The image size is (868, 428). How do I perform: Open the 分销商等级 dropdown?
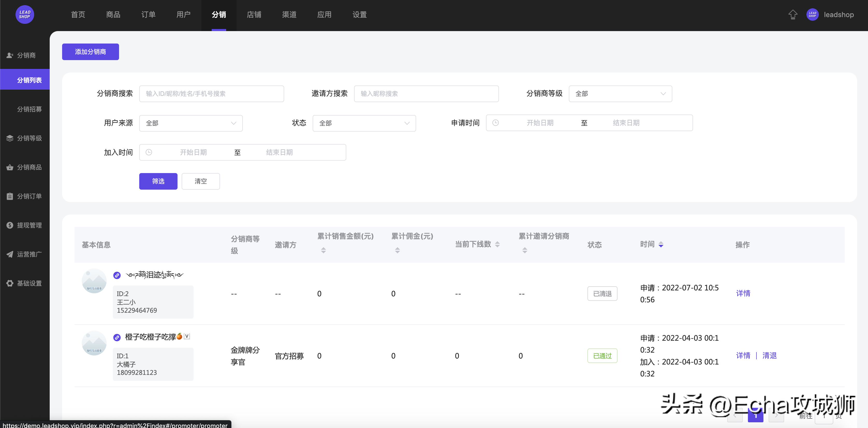[620, 94]
